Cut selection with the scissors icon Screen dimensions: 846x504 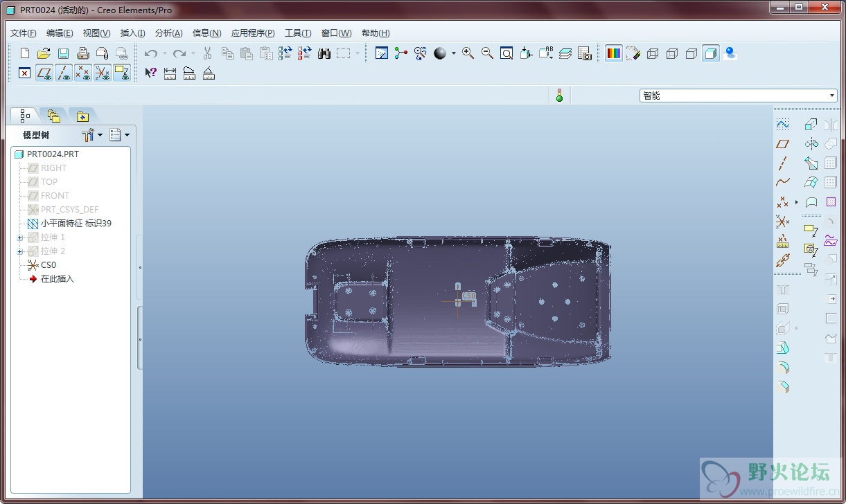click(x=207, y=53)
